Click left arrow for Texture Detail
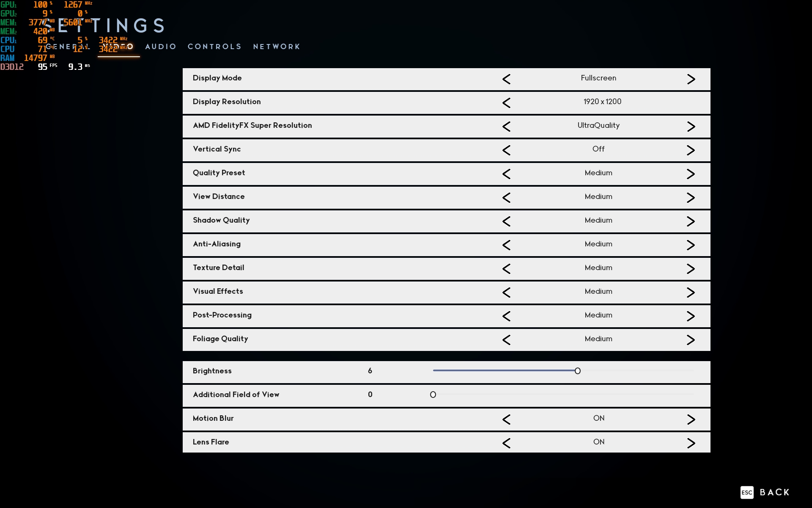This screenshot has width=812, height=508. tap(506, 269)
